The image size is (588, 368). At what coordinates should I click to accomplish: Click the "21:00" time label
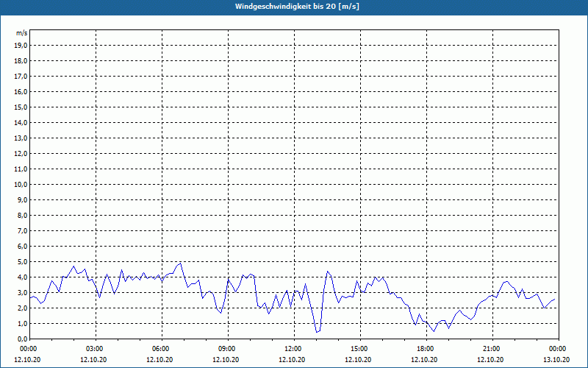(x=492, y=349)
